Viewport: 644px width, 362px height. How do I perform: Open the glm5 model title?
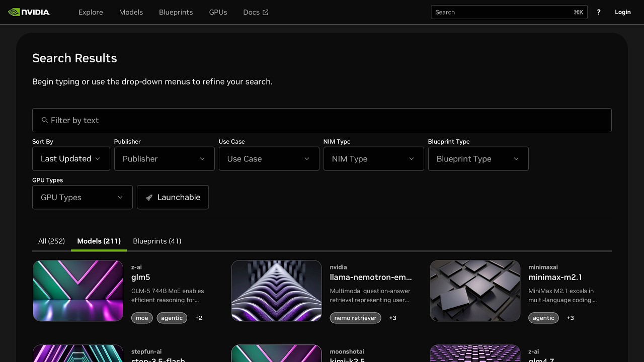tap(141, 278)
